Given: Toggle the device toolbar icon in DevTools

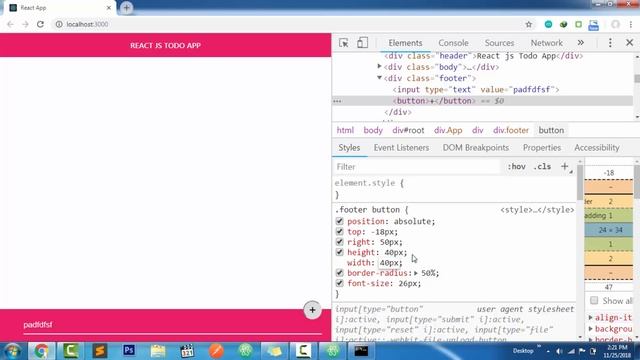Looking at the screenshot, I should click(x=362, y=43).
